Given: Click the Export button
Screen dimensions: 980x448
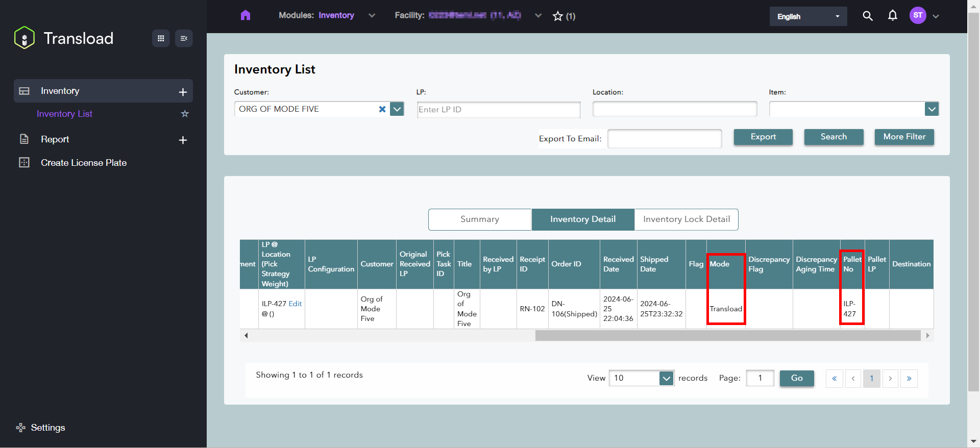Looking at the screenshot, I should 763,137.
